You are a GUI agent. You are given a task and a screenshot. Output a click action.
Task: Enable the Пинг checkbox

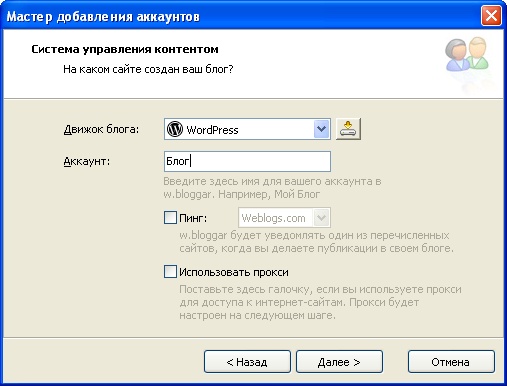pyautogui.click(x=170, y=218)
